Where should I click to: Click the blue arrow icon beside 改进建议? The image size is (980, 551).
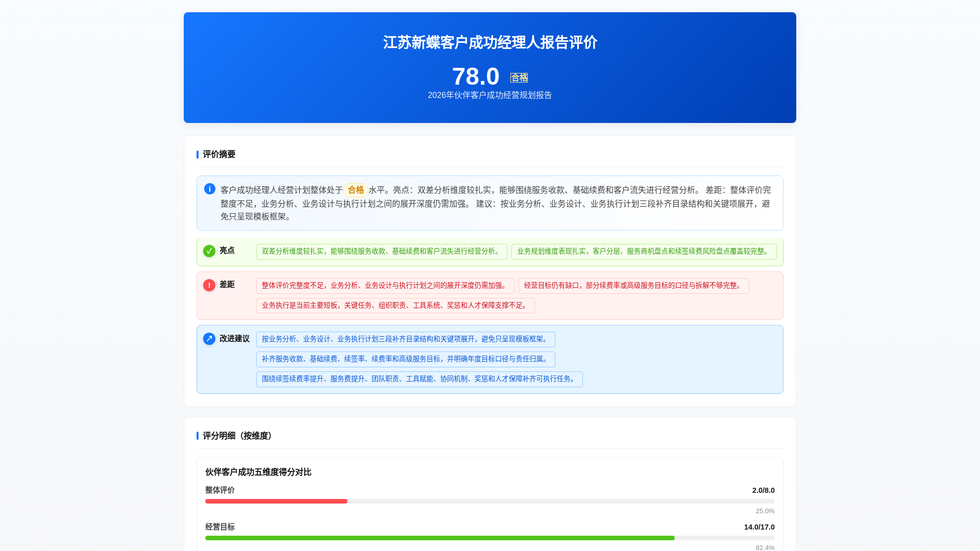pyautogui.click(x=209, y=339)
